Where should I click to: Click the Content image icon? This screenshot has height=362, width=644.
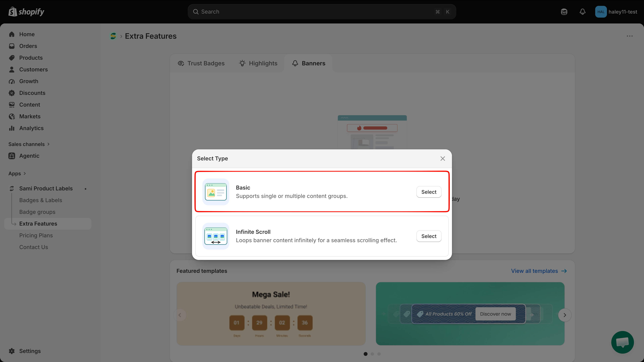click(x=12, y=105)
